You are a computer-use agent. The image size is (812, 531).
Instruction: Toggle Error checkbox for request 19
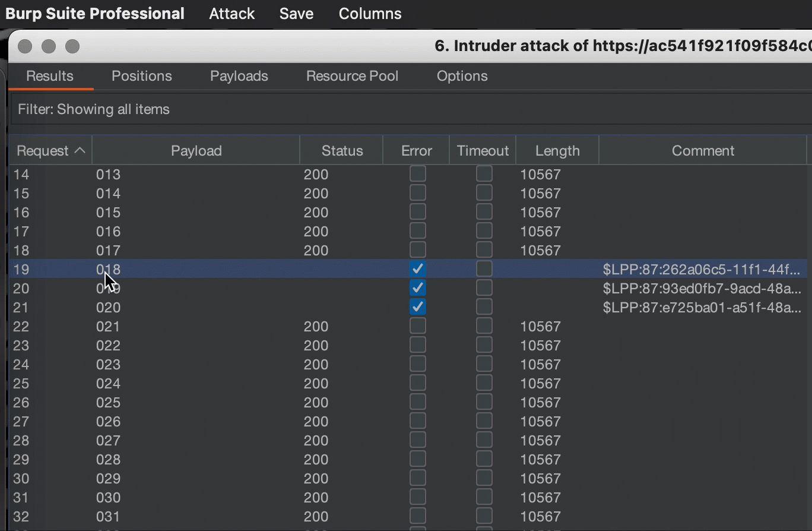click(418, 269)
